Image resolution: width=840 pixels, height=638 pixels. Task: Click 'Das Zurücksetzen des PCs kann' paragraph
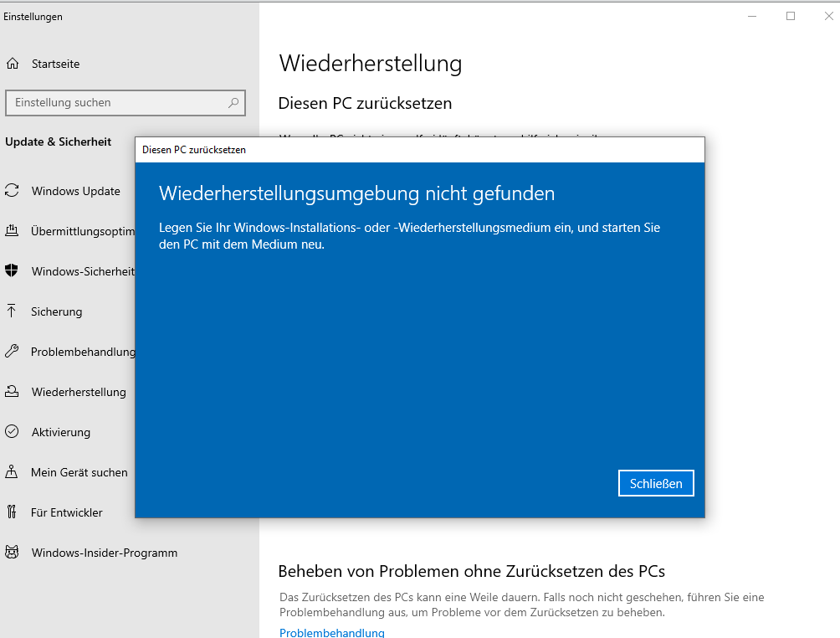coord(522,605)
